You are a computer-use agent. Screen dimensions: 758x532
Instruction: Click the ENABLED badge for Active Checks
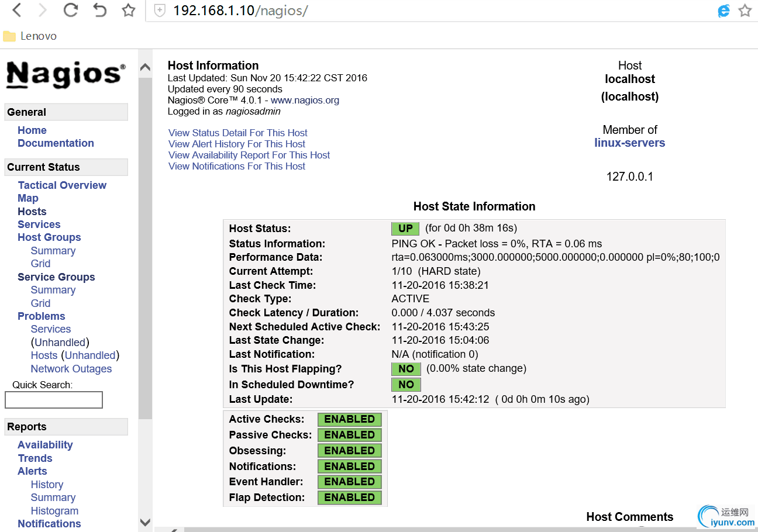350,419
